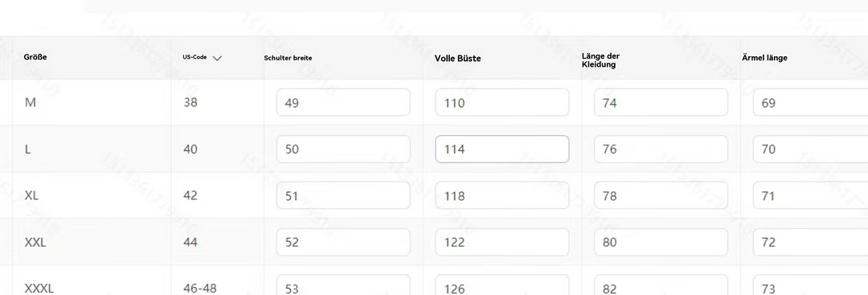Screen dimensions: 868x295
Task: Click the Volle Büste field showing 126
Action: tap(502, 285)
